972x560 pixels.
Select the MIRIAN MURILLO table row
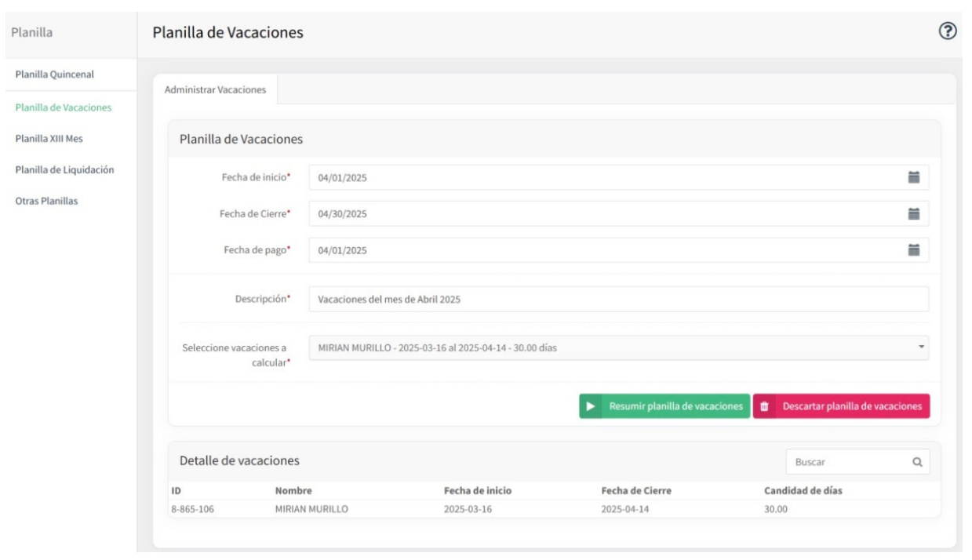point(554,508)
